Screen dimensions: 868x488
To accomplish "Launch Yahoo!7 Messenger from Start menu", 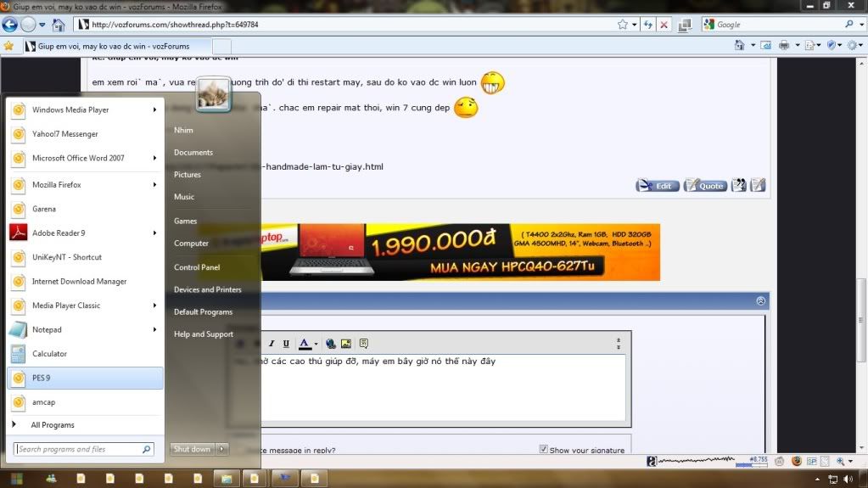I will (85, 134).
